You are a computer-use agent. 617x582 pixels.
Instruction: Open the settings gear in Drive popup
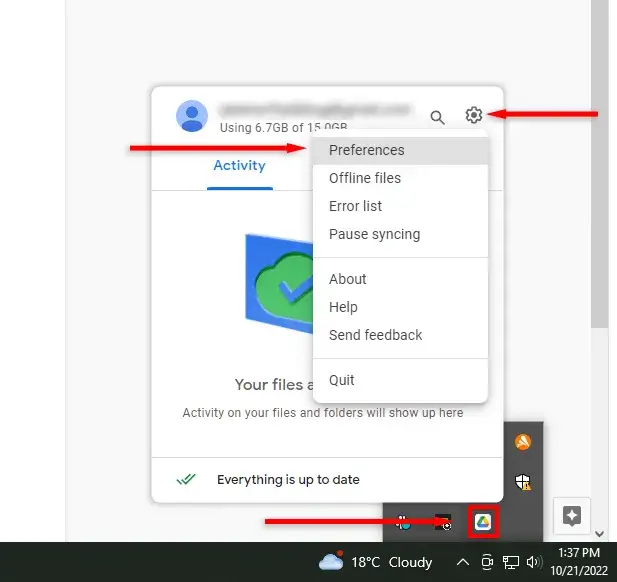click(x=474, y=116)
